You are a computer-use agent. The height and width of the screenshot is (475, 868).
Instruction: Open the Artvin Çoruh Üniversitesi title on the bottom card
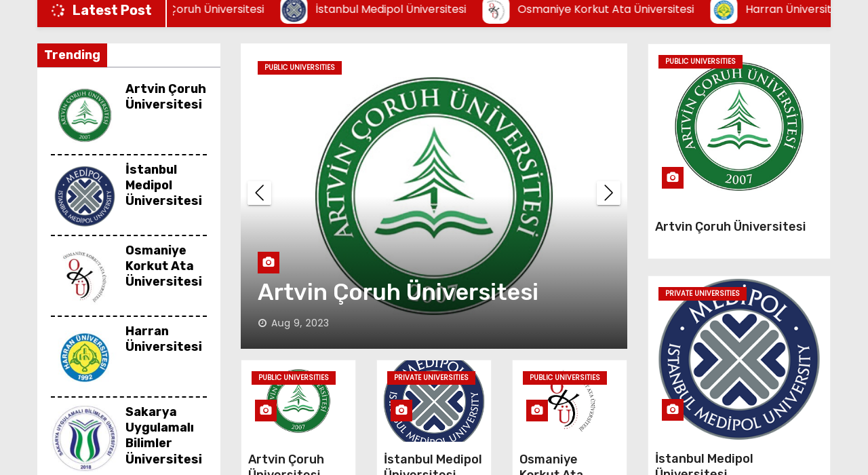286,463
